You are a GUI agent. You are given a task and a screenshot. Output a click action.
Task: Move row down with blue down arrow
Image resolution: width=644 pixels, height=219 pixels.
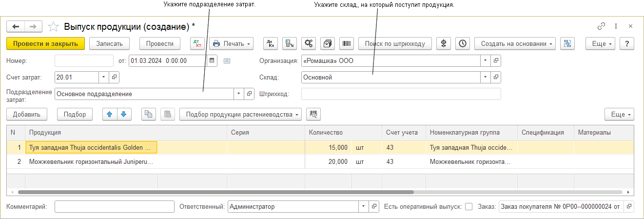pyautogui.click(x=123, y=114)
